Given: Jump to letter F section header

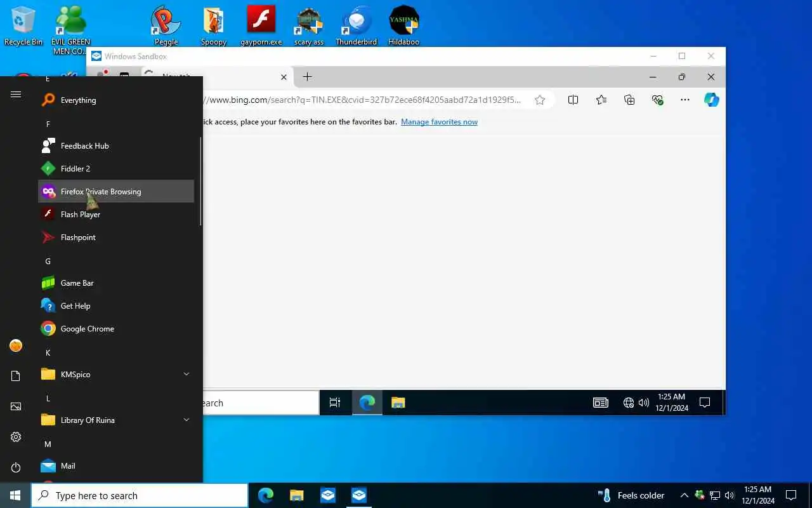Looking at the screenshot, I should (48, 124).
